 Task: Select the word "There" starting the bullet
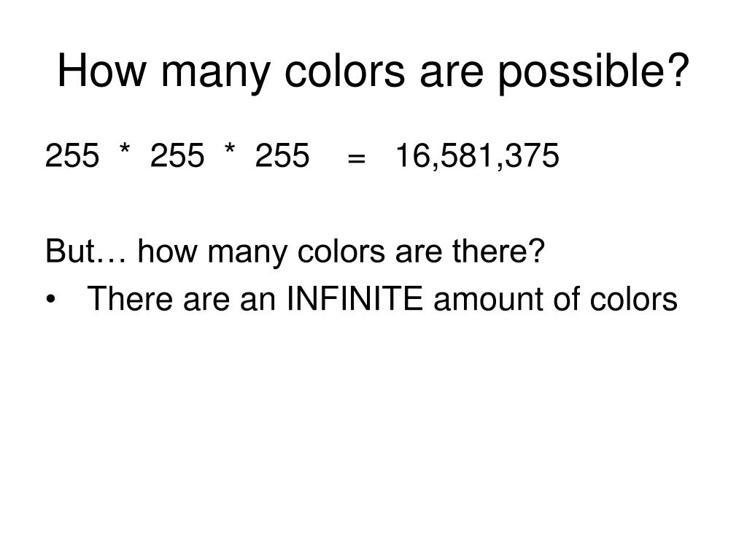click(x=130, y=298)
